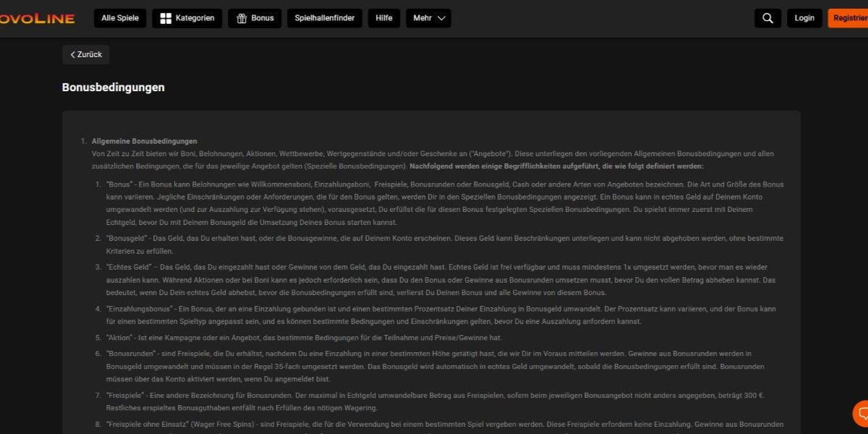Expand the Mehr dropdown
This screenshot has height=434, width=868.
428,18
